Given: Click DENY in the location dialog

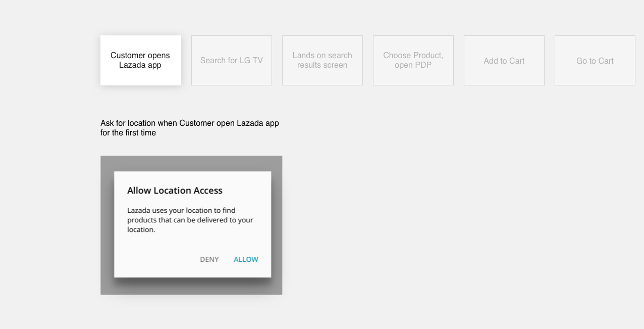Looking at the screenshot, I should [209, 259].
